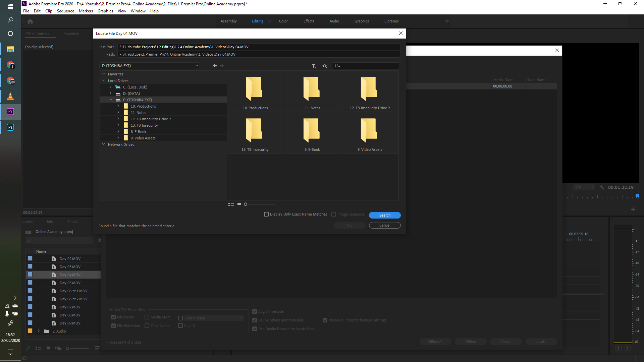This screenshot has width=644, height=362.
Task: Collapse the F: (TOSHIBA EXT) drive tree
Action: [111, 100]
